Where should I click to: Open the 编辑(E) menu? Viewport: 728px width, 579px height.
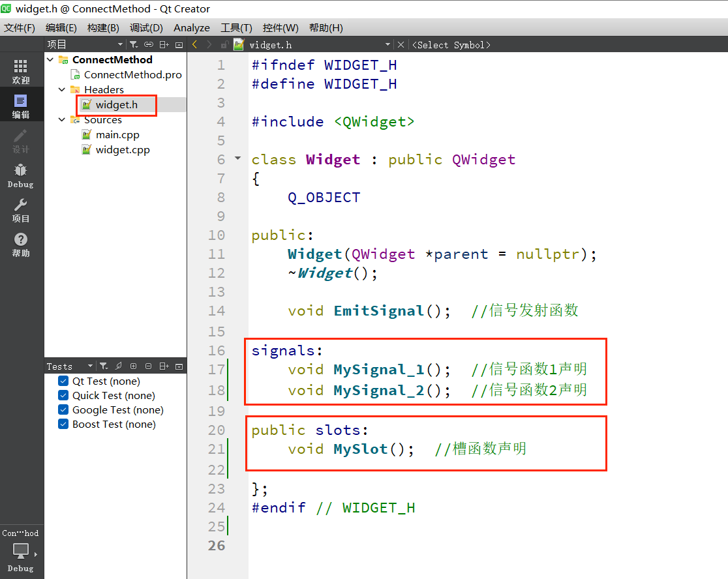pos(61,28)
